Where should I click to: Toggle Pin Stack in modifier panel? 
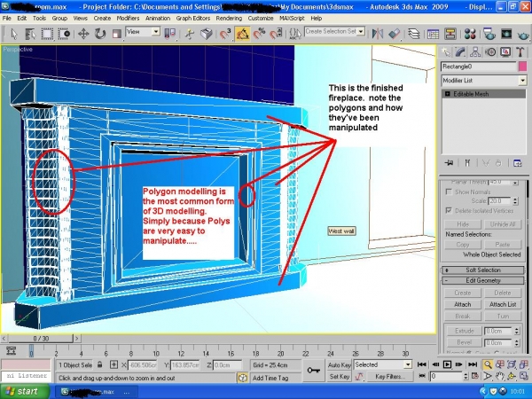pos(450,163)
